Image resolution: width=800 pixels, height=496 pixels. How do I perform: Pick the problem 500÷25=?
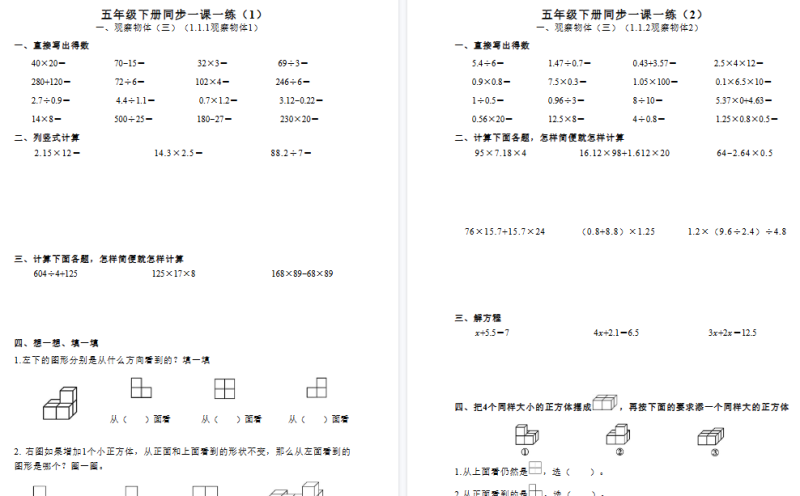(133, 119)
